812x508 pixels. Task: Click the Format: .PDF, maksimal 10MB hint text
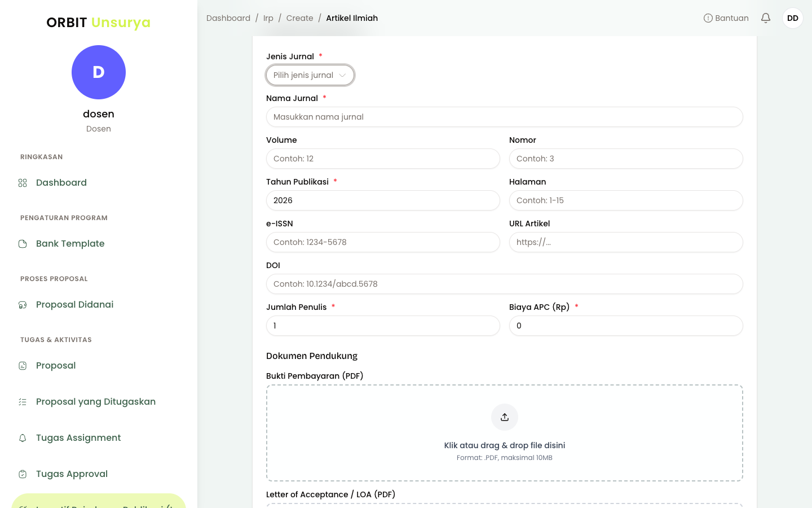point(505,458)
